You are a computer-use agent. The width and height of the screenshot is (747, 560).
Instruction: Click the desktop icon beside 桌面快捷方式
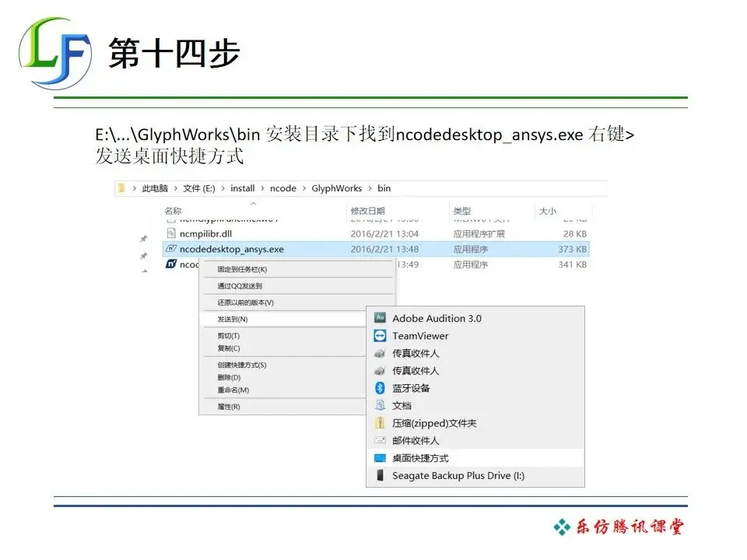click(x=380, y=458)
